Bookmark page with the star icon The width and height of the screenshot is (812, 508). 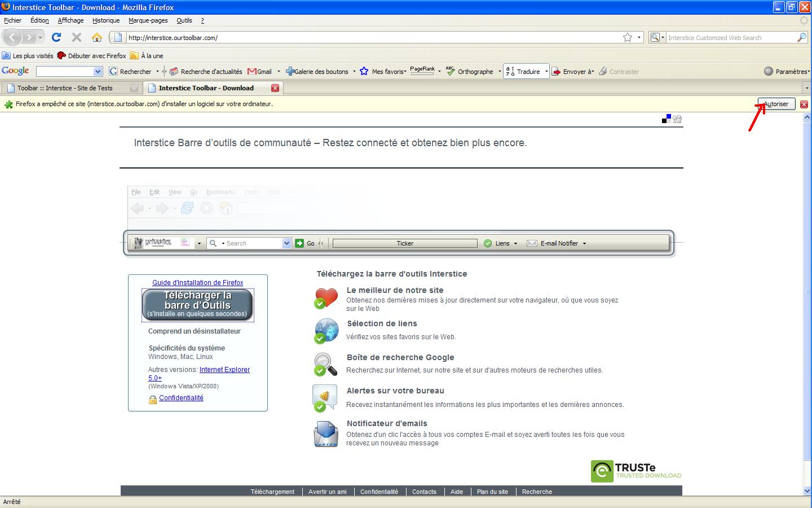point(628,37)
